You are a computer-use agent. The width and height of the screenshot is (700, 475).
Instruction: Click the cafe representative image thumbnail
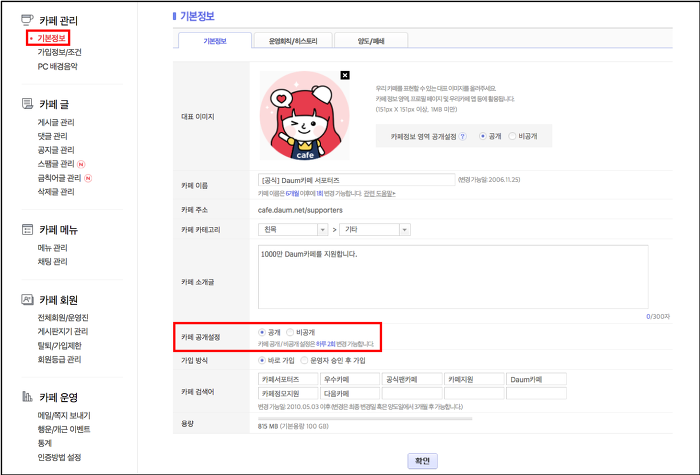coord(304,116)
